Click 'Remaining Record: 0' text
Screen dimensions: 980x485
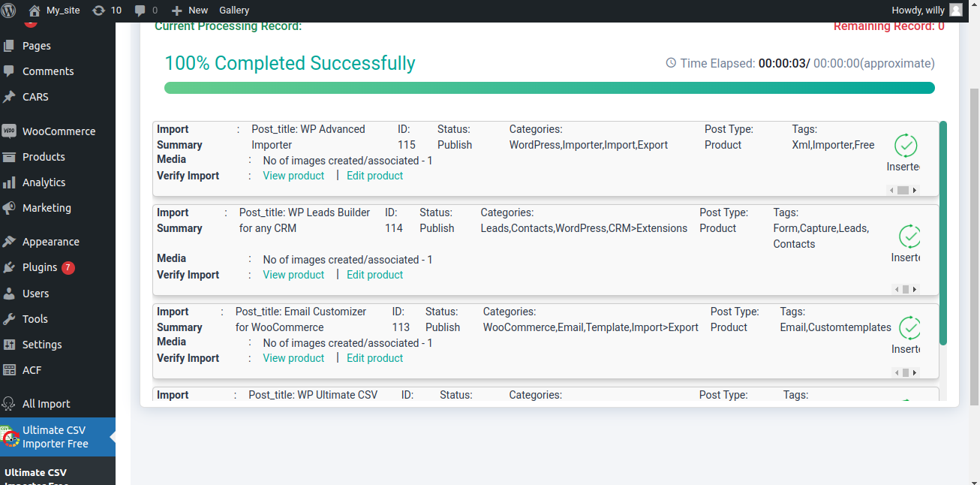pos(889,27)
